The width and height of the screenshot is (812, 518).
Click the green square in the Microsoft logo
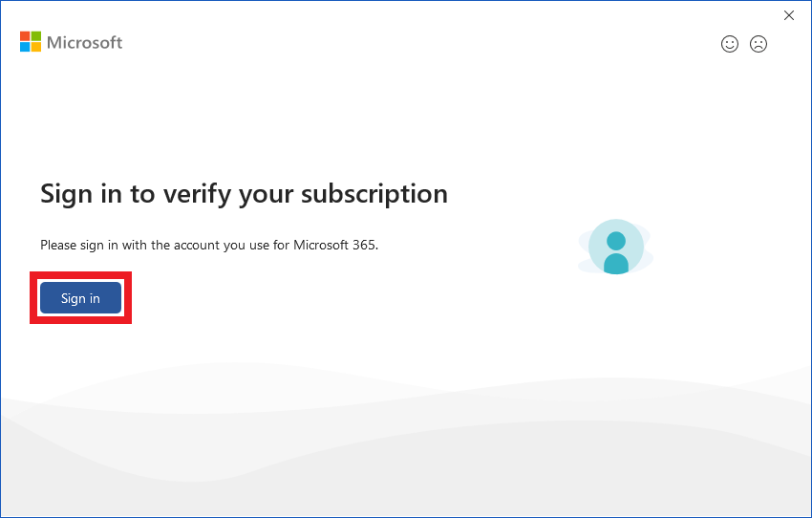35,35
